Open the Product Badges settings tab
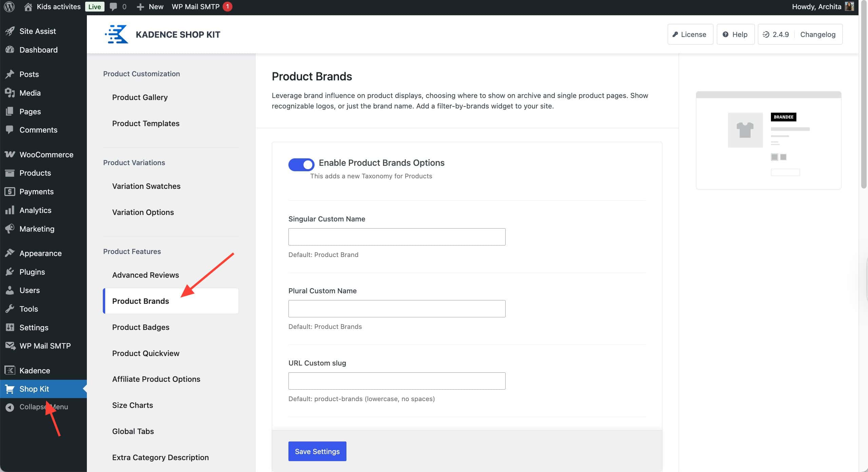The height and width of the screenshot is (472, 868). (x=140, y=327)
